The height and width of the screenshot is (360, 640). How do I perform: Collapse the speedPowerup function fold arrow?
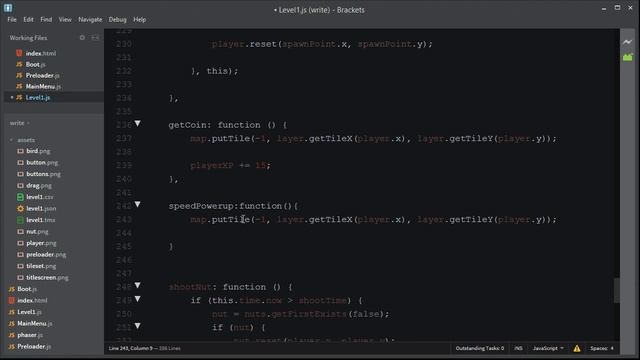click(138, 204)
